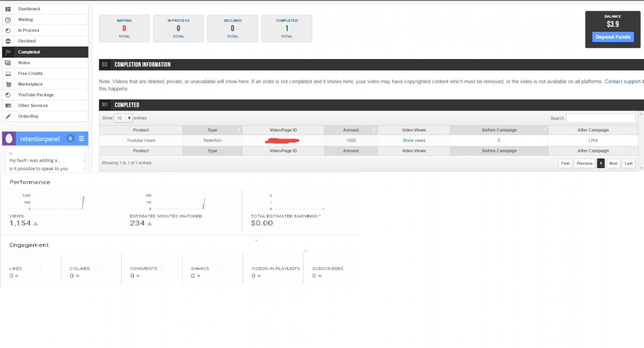This screenshot has height=348, width=644.
Task: Click the Deposit Funds button
Action: [x=613, y=37]
